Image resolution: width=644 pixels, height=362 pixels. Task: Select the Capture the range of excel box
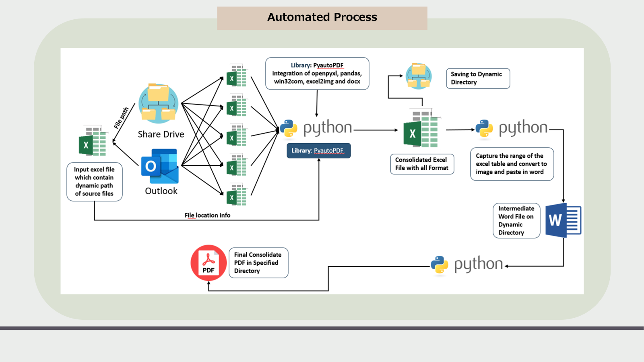click(512, 164)
